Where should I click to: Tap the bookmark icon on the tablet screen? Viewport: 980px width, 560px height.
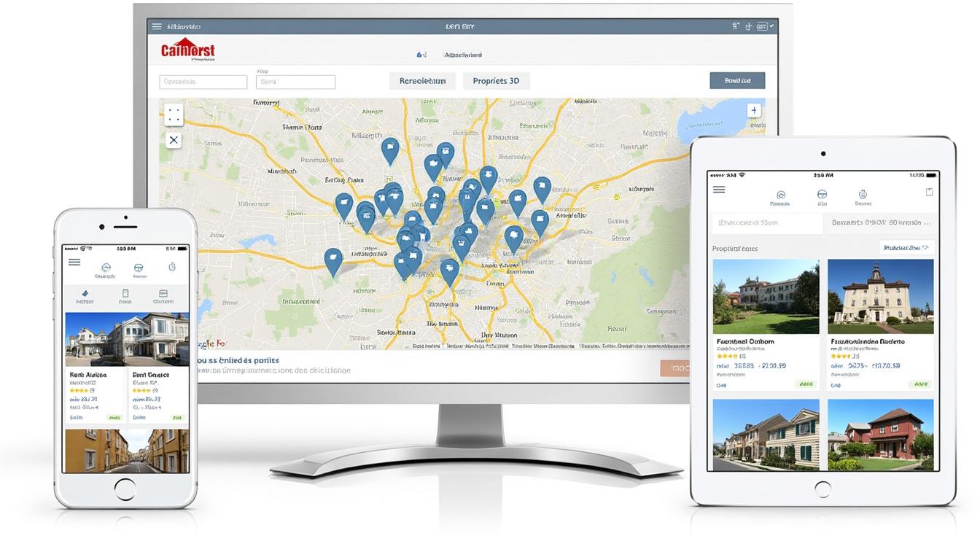[929, 192]
